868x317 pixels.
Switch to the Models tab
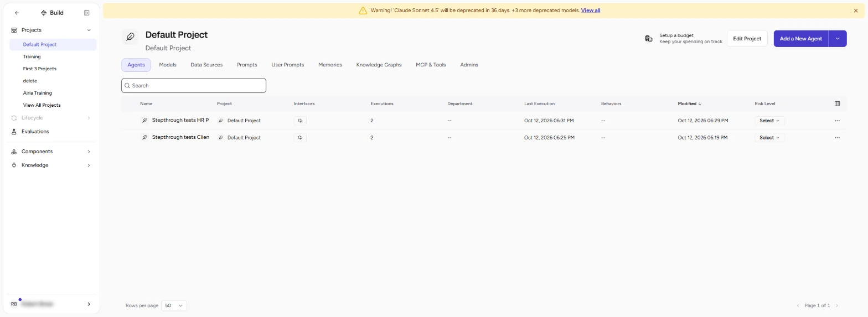[168, 65]
